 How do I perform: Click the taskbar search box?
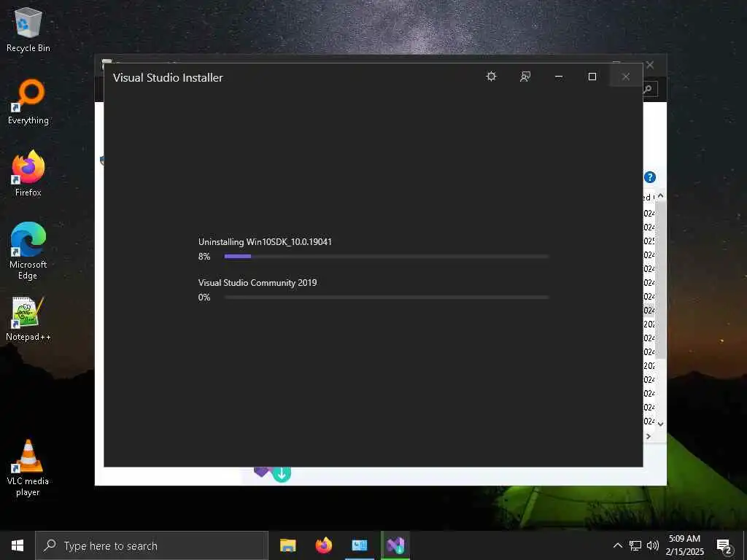coord(152,545)
